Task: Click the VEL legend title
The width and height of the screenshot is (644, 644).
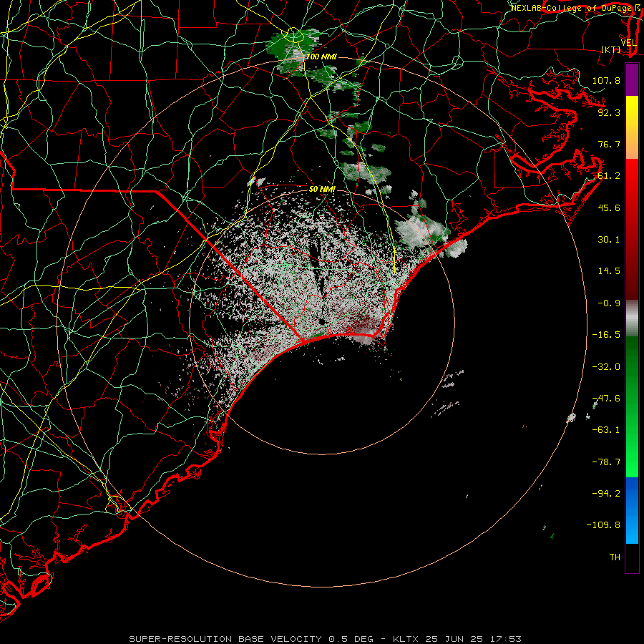Action: pos(628,43)
